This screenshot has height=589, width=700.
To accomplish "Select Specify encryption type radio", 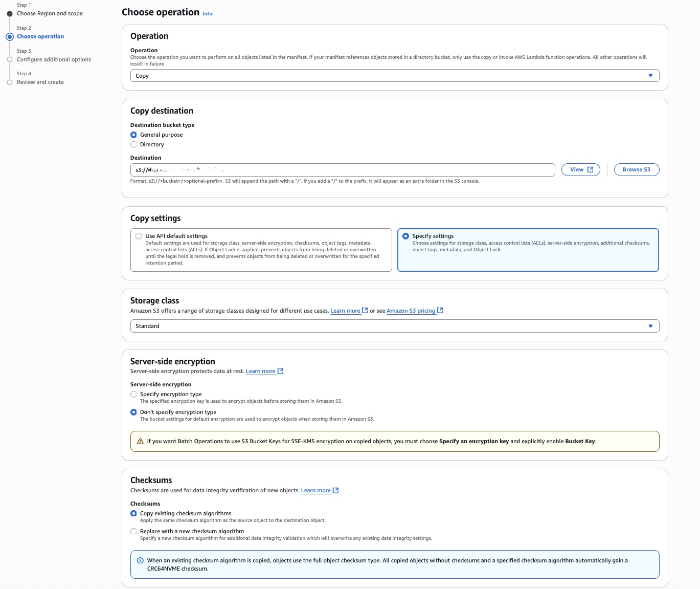I will click(134, 395).
